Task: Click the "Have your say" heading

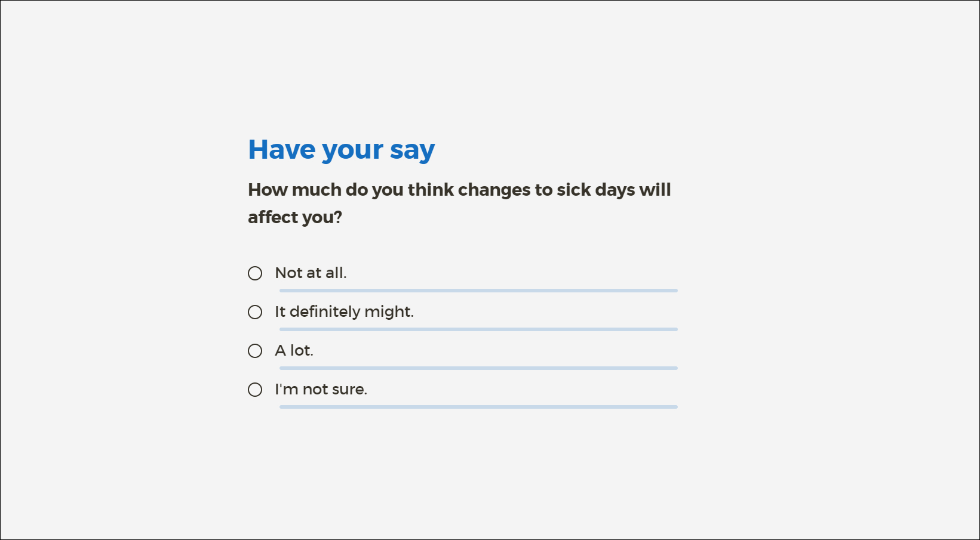Action: [x=341, y=150]
